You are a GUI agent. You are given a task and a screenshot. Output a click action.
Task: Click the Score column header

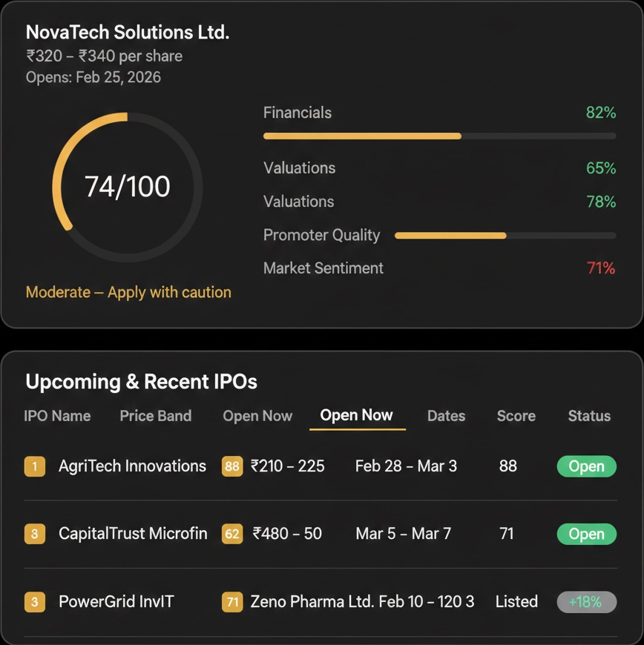tap(516, 416)
